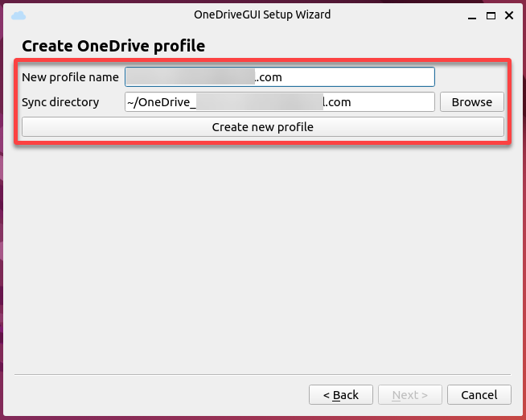Click the 'Sync directory' label
526x420 pixels.
[x=60, y=102]
